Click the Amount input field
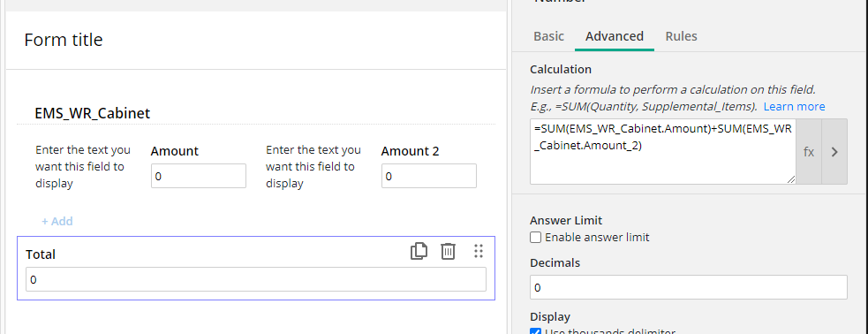Screen dimensions: 868x334 pyautogui.click(x=198, y=176)
